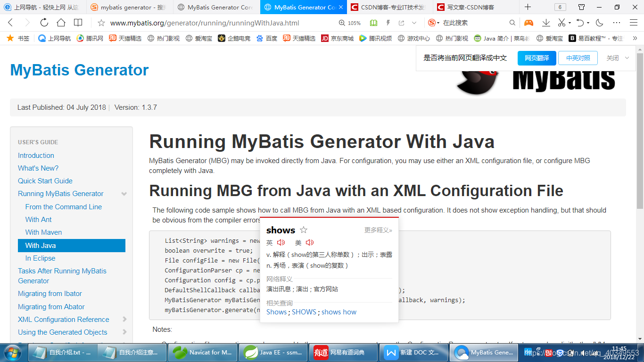
Task: Click the scissors screenshot tool
Action: pyautogui.click(x=561, y=23)
